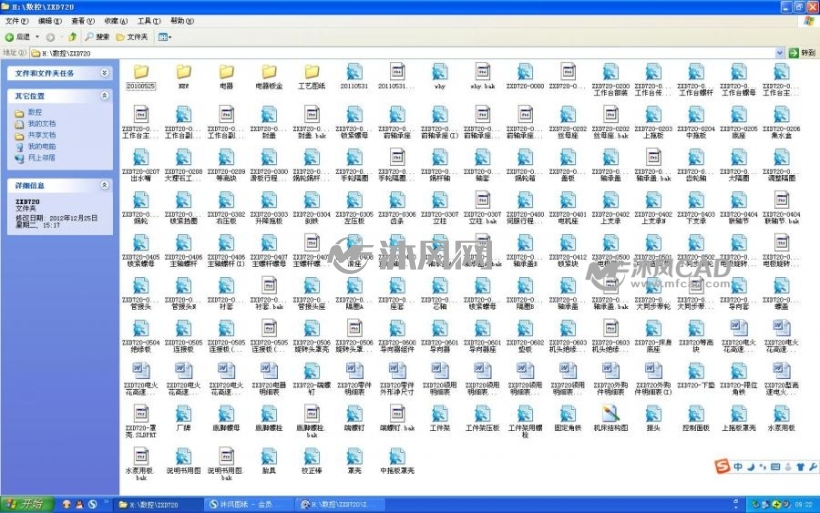Click the 转到 Go button

tap(802, 53)
